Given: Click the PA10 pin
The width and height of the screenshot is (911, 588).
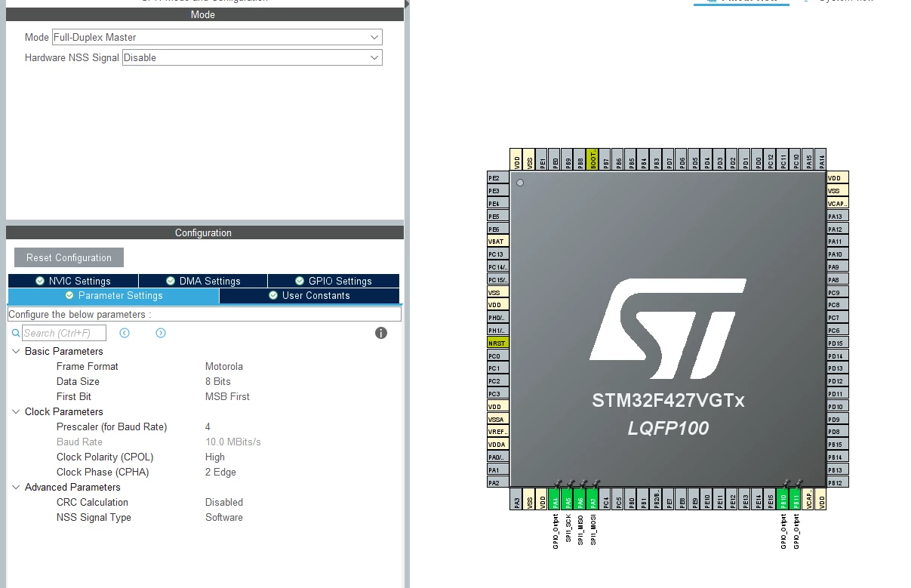Looking at the screenshot, I should (838, 254).
